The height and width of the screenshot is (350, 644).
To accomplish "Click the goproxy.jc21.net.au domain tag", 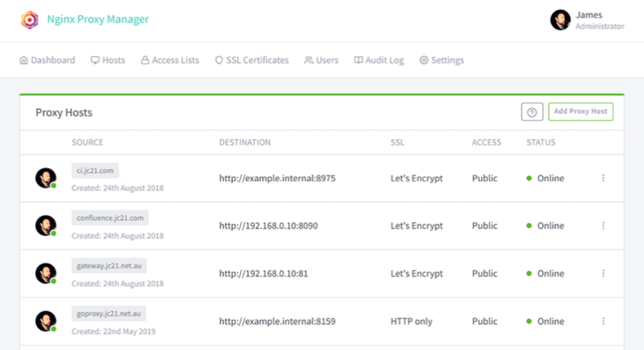I will (108, 313).
